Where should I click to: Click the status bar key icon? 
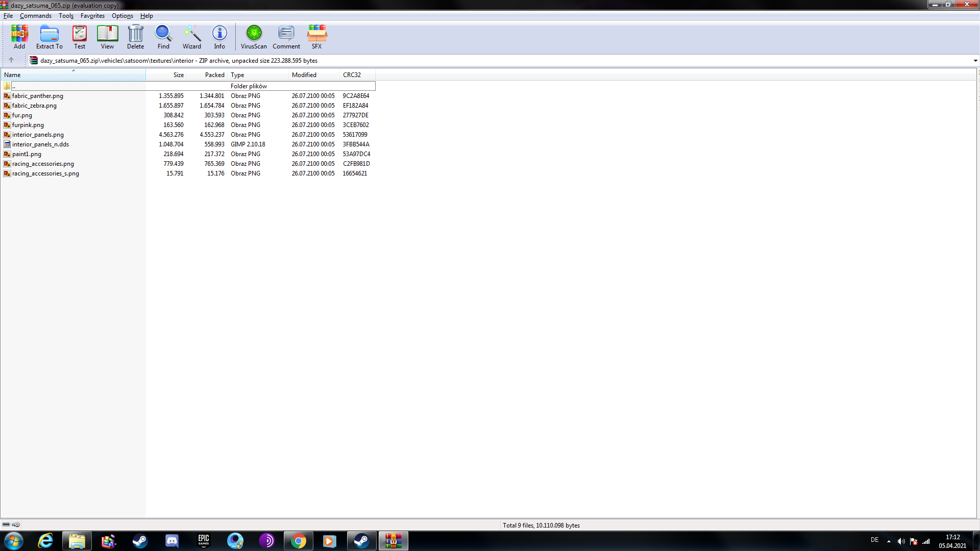[16, 524]
